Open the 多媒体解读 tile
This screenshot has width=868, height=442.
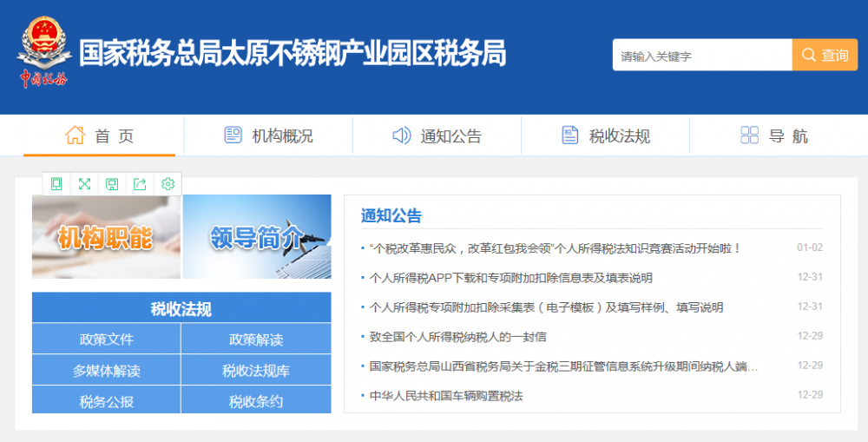(106, 371)
